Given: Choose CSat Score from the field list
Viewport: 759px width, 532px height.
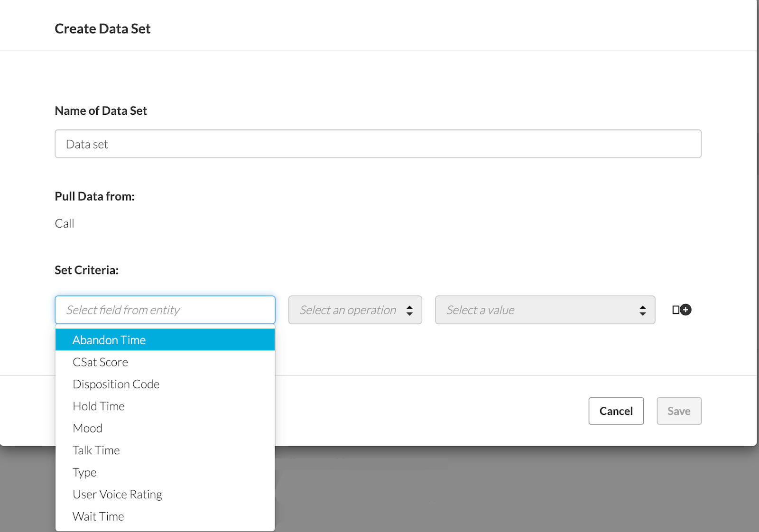Looking at the screenshot, I should tap(165, 362).
